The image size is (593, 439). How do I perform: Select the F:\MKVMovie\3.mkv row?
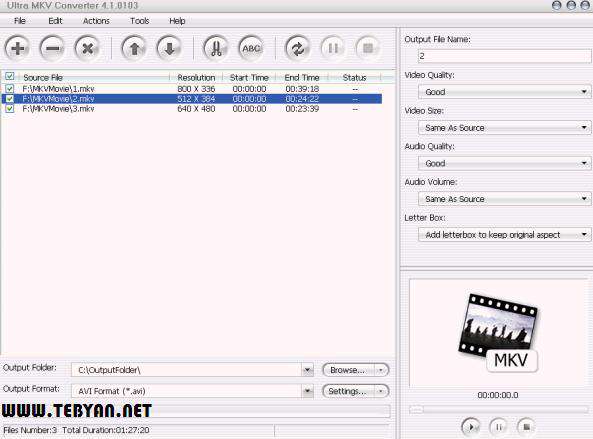point(191,109)
